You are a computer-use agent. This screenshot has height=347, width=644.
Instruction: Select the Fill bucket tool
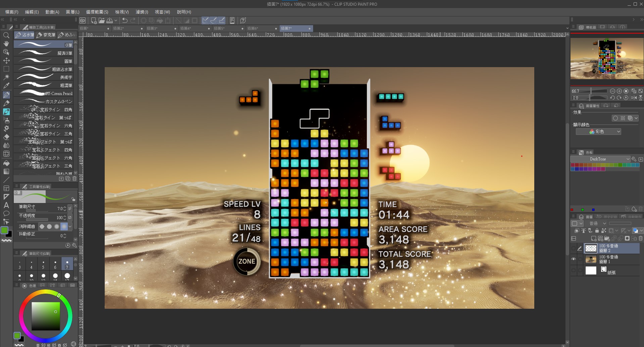(x=6, y=163)
